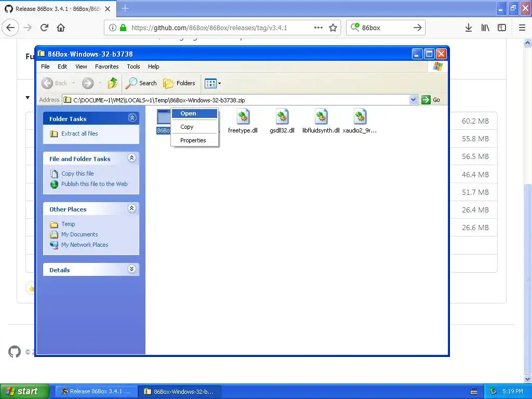Collapse the File and Folder Tasks panel
Image resolution: width=532 pixels, height=399 pixels.
pos(131,158)
